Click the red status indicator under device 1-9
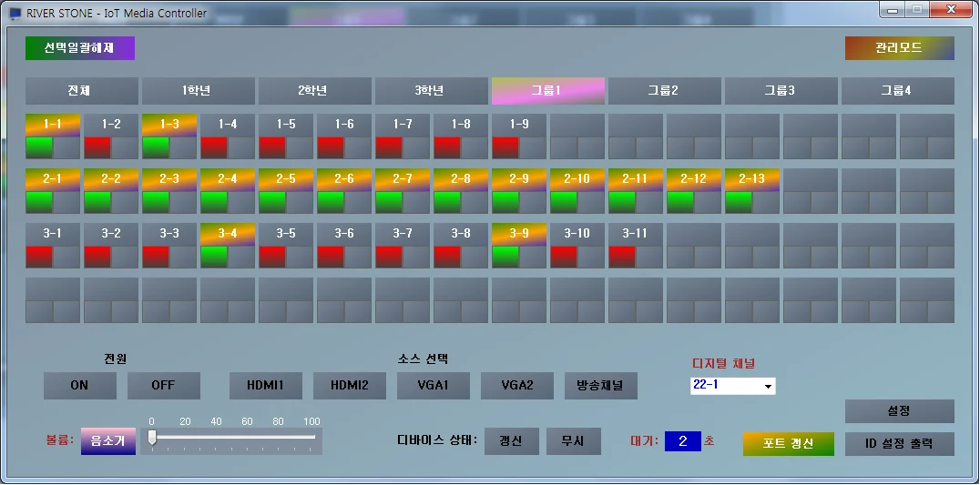The width and height of the screenshot is (980, 485). click(x=505, y=148)
